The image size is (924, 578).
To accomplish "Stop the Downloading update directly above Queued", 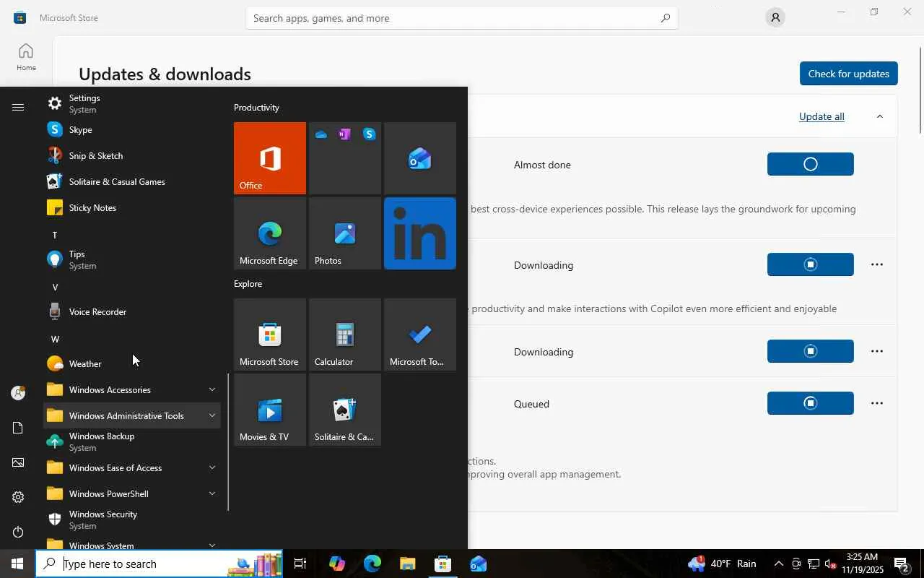I will (x=811, y=351).
